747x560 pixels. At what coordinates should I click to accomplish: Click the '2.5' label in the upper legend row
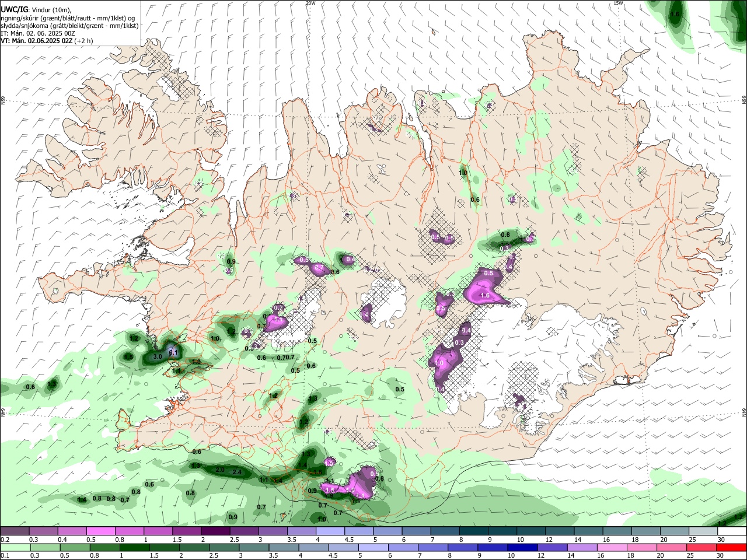coord(233,540)
